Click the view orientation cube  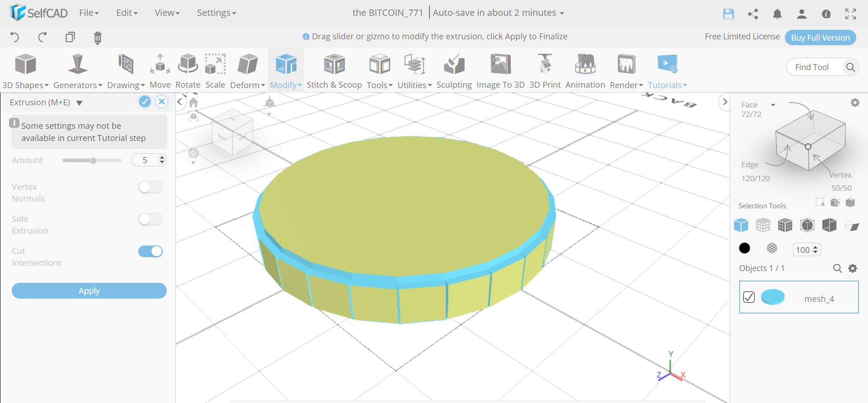point(232,131)
